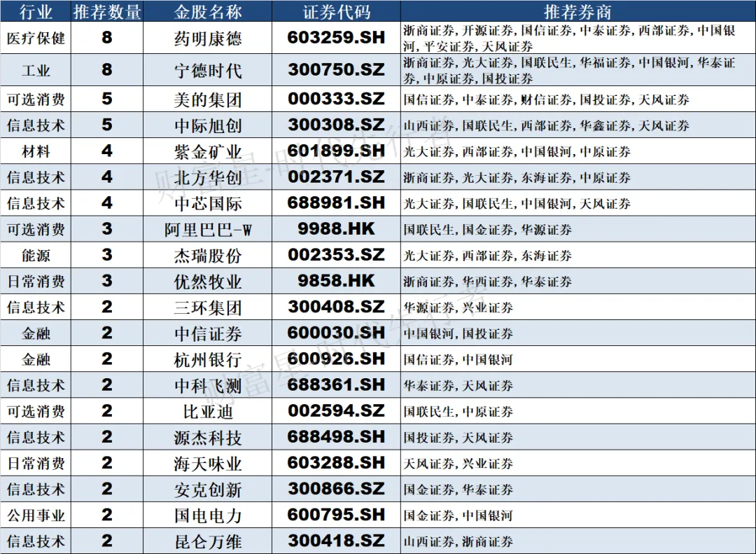Select the 国电电力 cell
Image resolution: width=756 pixels, height=554 pixels.
click(207, 516)
